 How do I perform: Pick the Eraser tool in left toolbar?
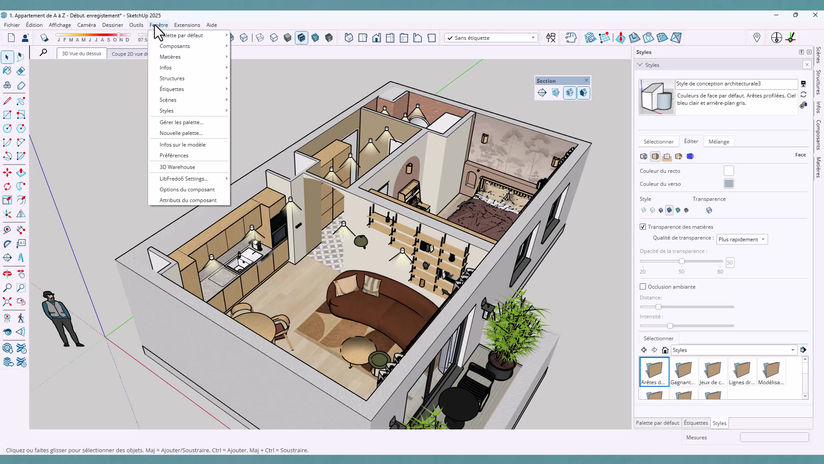[21, 71]
